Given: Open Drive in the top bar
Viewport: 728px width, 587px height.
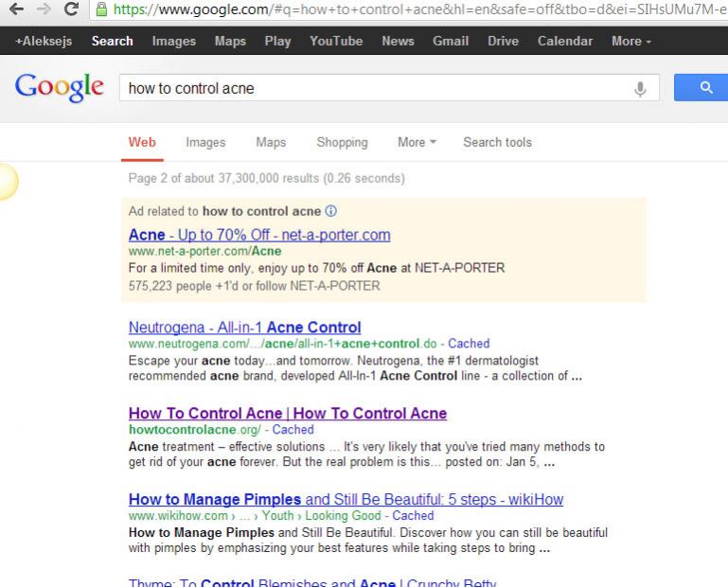Looking at the screenshot, I should [x=504, y=41].
